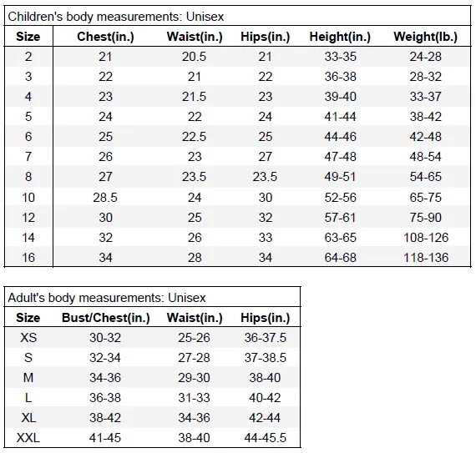
Task: Select the Bust/Chest(in.) column header
Action: [106, 318]
